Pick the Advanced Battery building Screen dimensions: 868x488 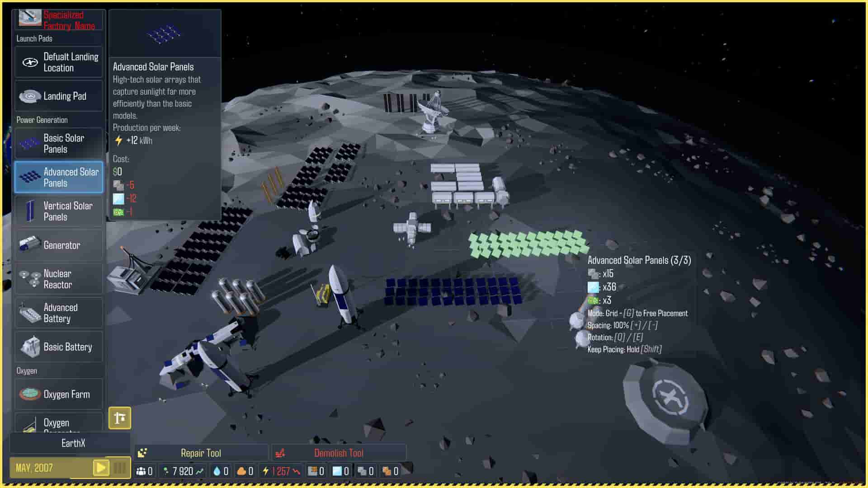[59, 313]
